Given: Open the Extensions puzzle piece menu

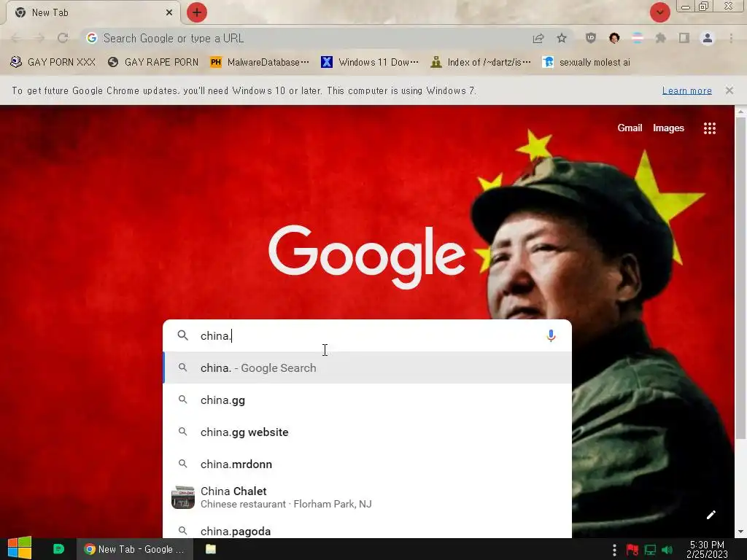Looking at the screenshot, I should pos(661,38).
